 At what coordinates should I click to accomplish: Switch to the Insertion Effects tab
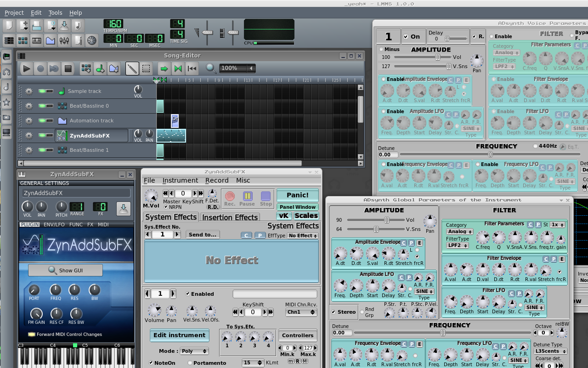(x=230, y=217)
